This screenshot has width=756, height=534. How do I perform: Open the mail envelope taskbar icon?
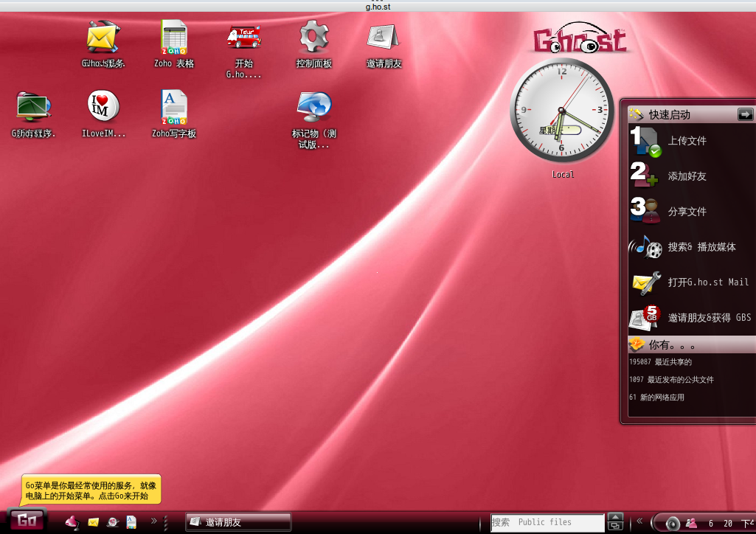[x=94, y=522]
